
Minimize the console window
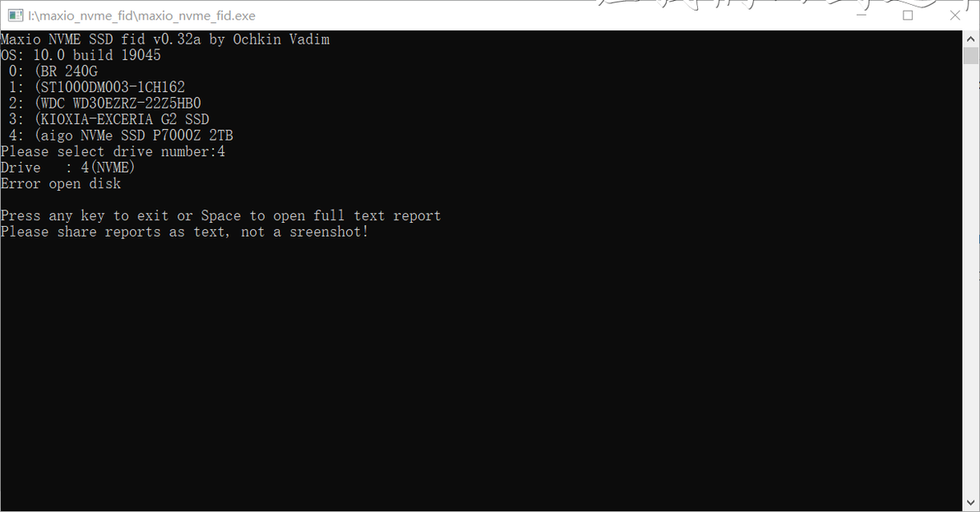[x=862, y=16]
